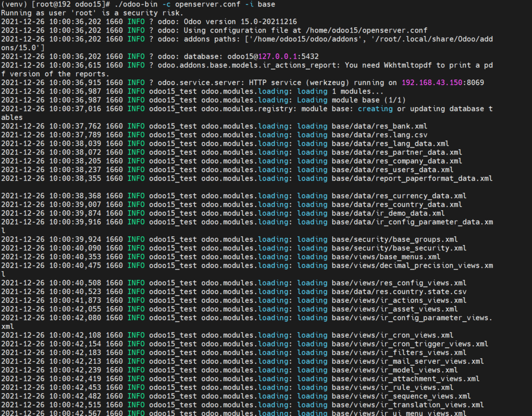Viewport: 532px width, 416px height.
Task: Click the file path 'base/data/res_company_data.xml'
Action: (397, 161)
